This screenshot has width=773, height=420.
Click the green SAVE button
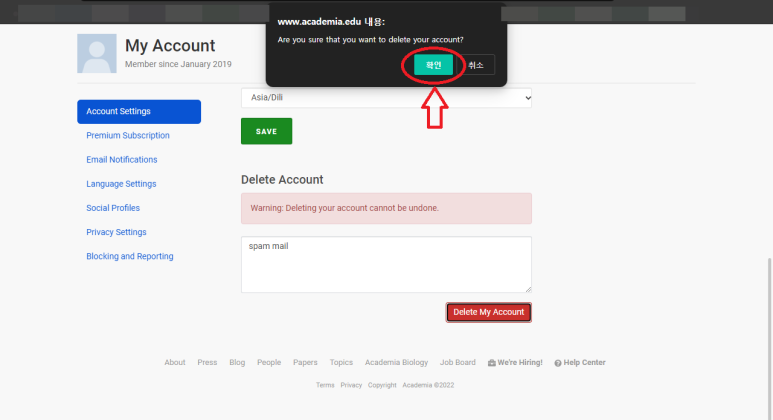(266, 131)
